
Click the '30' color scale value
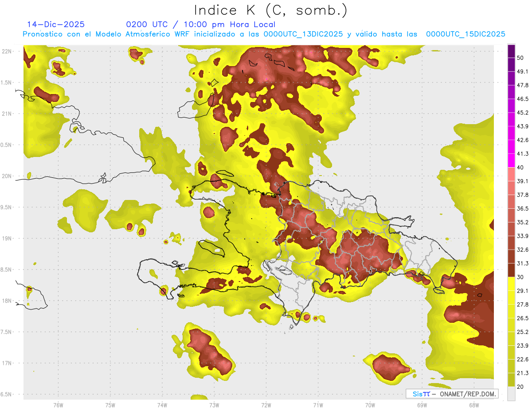[520, 277]
